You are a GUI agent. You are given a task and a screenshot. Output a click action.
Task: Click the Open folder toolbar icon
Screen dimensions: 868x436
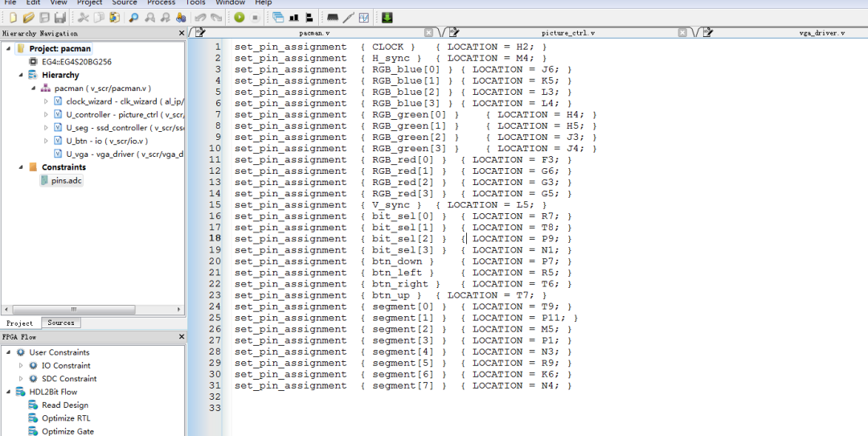[x=29, y=18]
